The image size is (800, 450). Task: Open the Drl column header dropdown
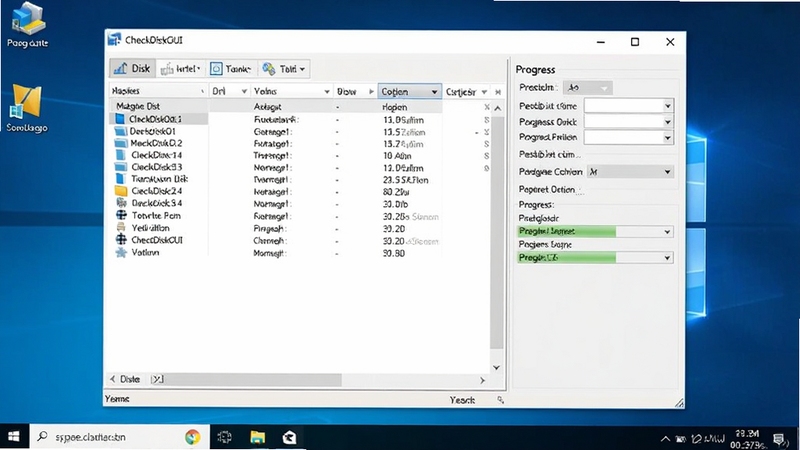pyautogui.click(x=244, y=91)
